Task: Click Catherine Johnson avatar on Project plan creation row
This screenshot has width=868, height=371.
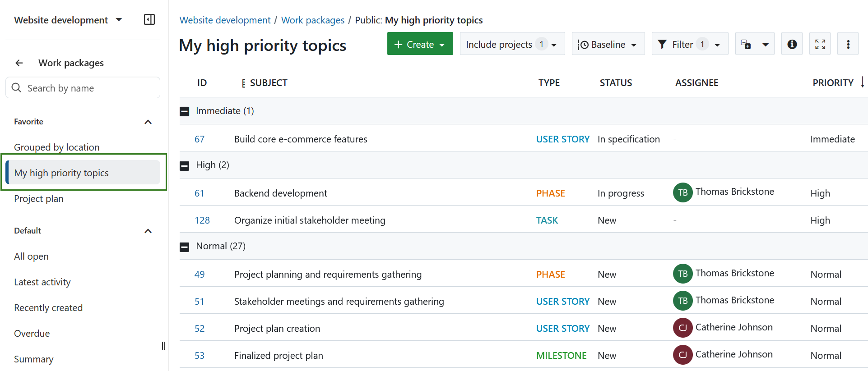Action: [682, 328]
